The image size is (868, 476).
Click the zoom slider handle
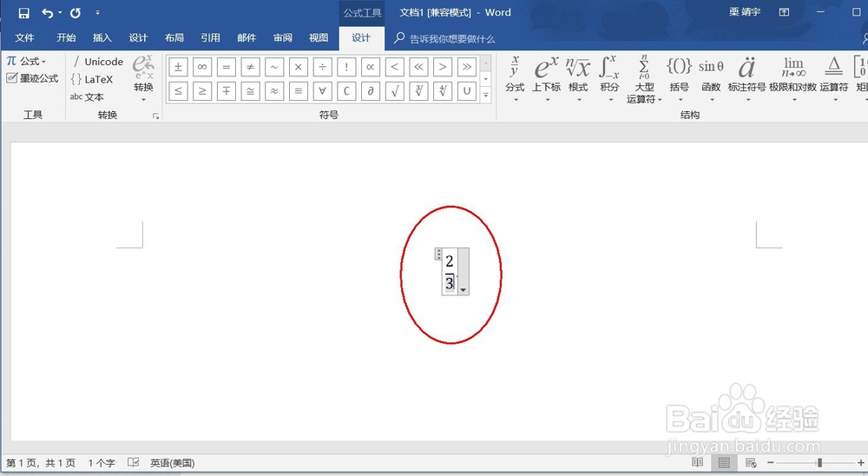click(820, 462)
